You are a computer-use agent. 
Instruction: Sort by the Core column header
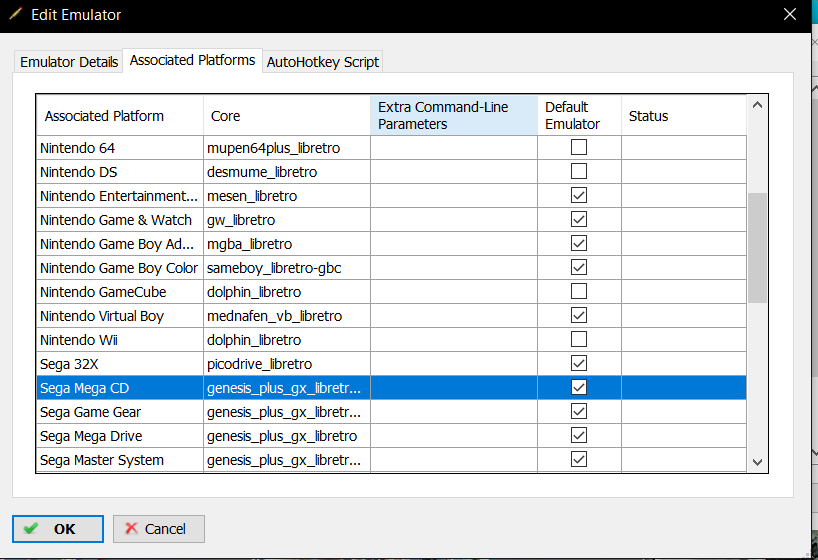click(x=286, y=115)
